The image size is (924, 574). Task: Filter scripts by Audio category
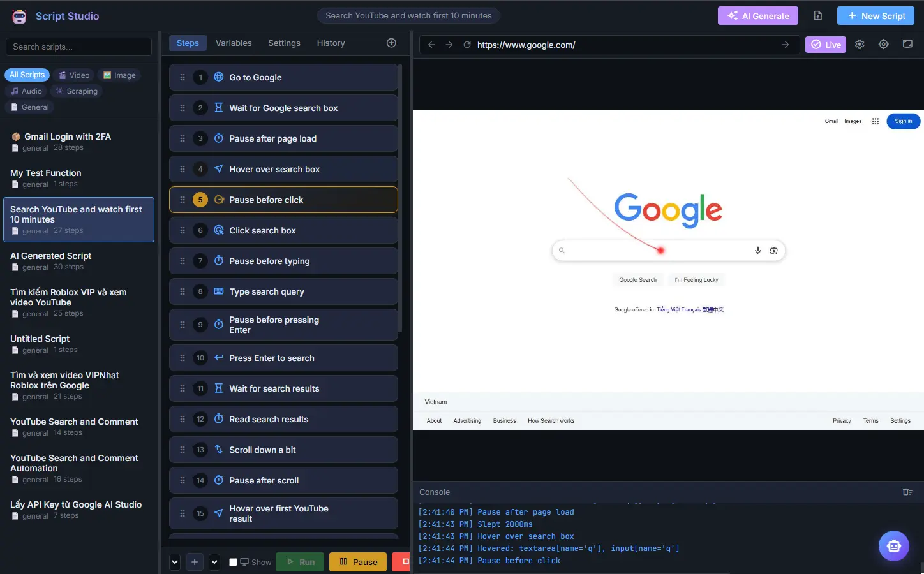point(26,91)
